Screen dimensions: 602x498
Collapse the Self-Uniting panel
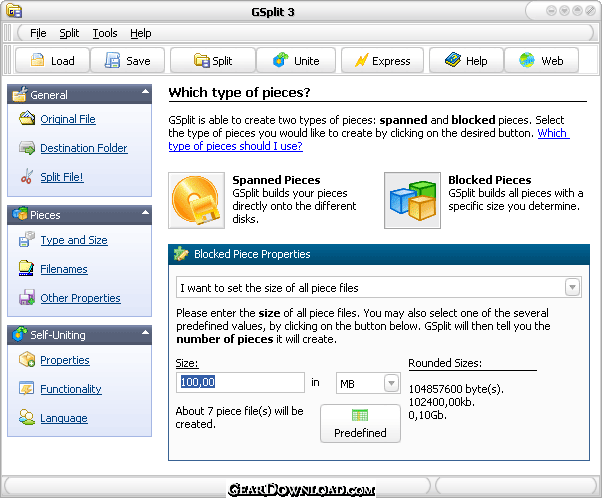[145, 333]
